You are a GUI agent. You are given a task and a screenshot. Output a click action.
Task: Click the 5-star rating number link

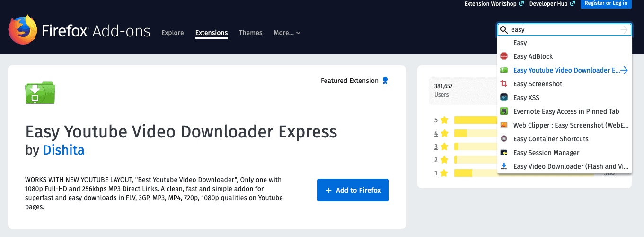436,120
